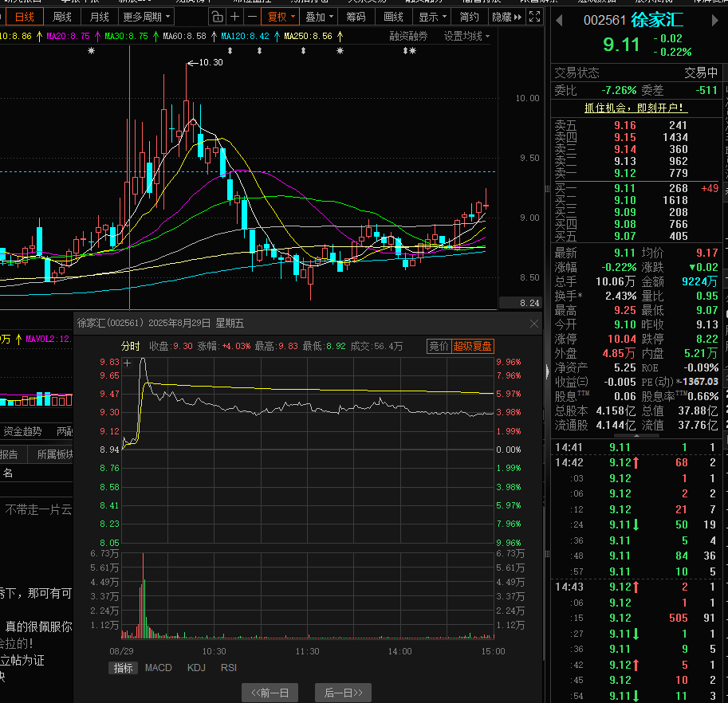The height and width of the screenshot is (703, 728).
Task: Go to previous stock with left triangle arrow
Action: tap(559, 21)
